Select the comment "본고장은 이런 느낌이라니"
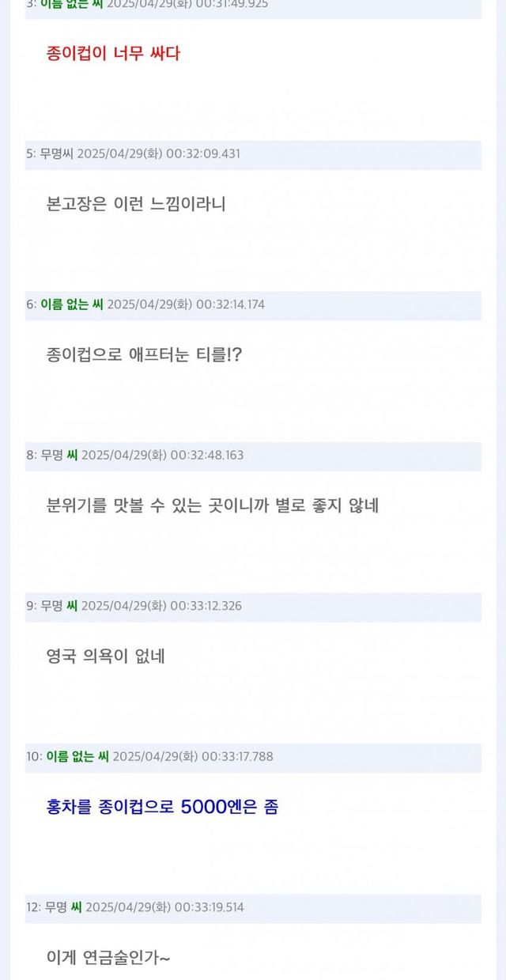This screenshot has height=980, width=506. (136, 204)
